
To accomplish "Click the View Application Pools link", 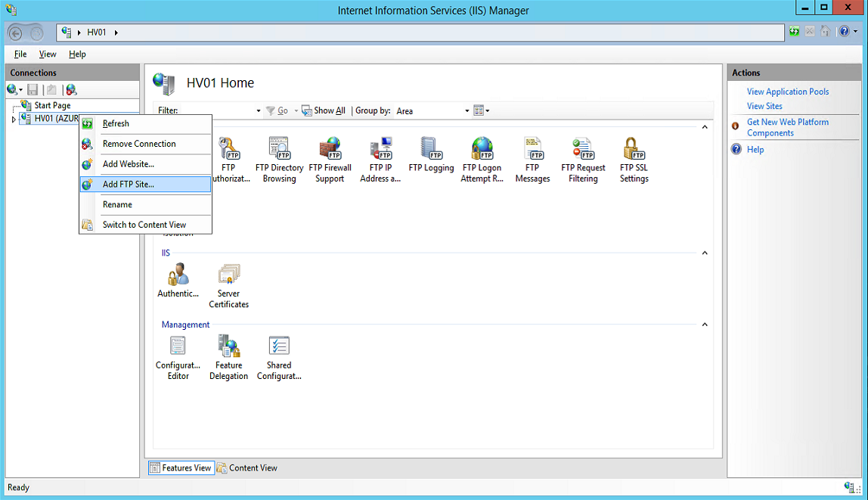I will (x=788, y=91).
